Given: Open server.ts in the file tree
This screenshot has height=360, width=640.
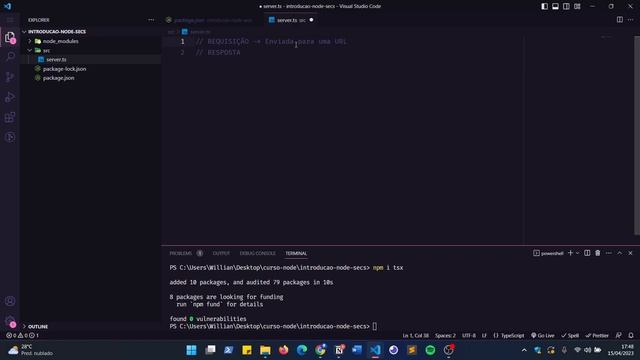Looking at the screenshot, I should [56, 60].
